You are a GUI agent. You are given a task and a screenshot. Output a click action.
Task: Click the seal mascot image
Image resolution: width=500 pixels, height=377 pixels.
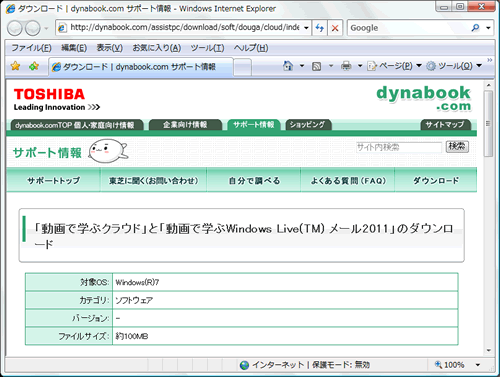coord(108,151)
